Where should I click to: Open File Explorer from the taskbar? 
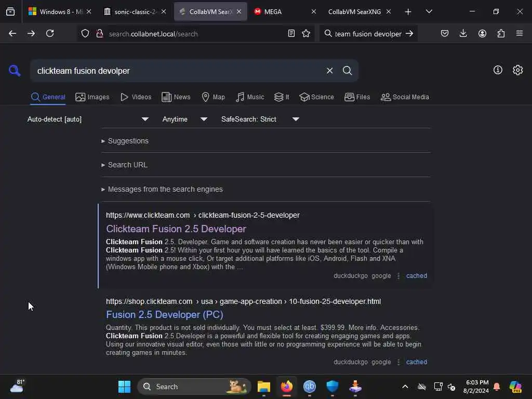[263, 387]
